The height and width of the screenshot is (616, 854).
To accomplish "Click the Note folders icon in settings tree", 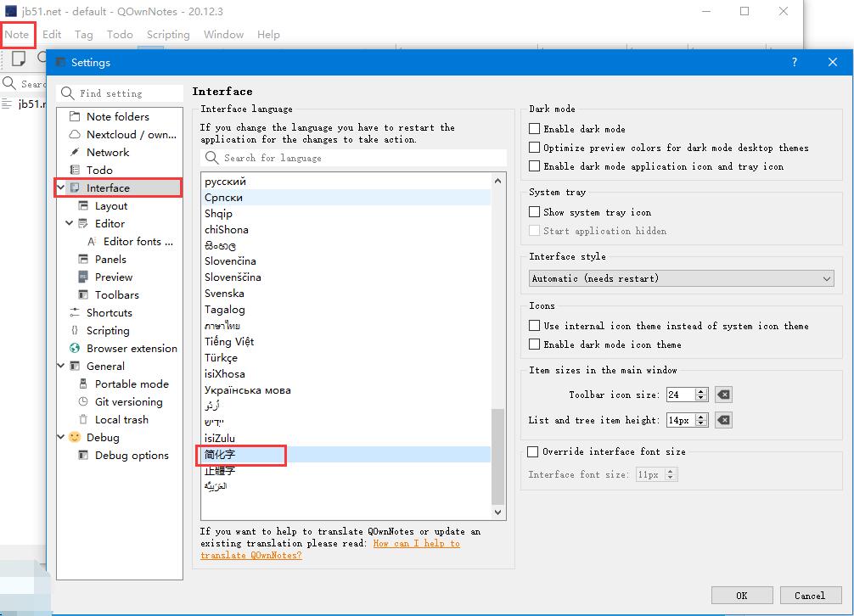I will point(75,116).
